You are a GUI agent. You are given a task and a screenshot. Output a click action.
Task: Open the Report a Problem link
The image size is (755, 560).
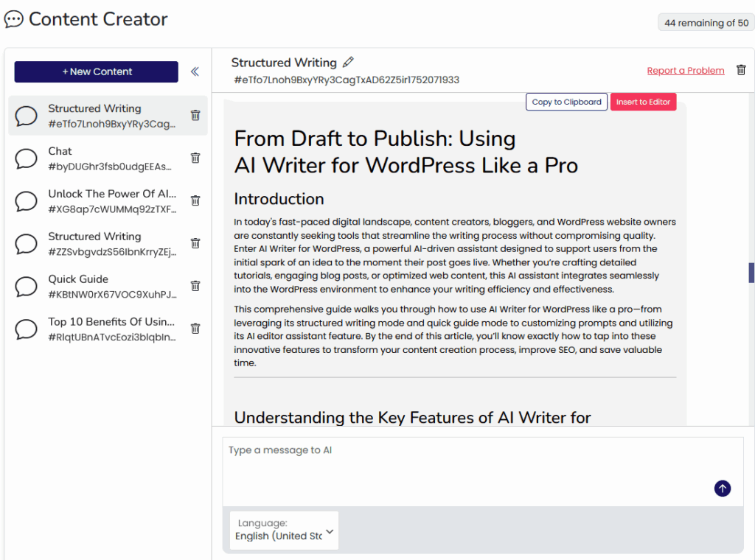(685, 70)
